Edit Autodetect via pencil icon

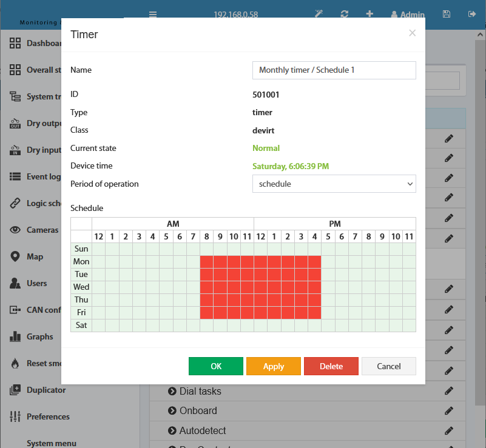coord(449,430)
